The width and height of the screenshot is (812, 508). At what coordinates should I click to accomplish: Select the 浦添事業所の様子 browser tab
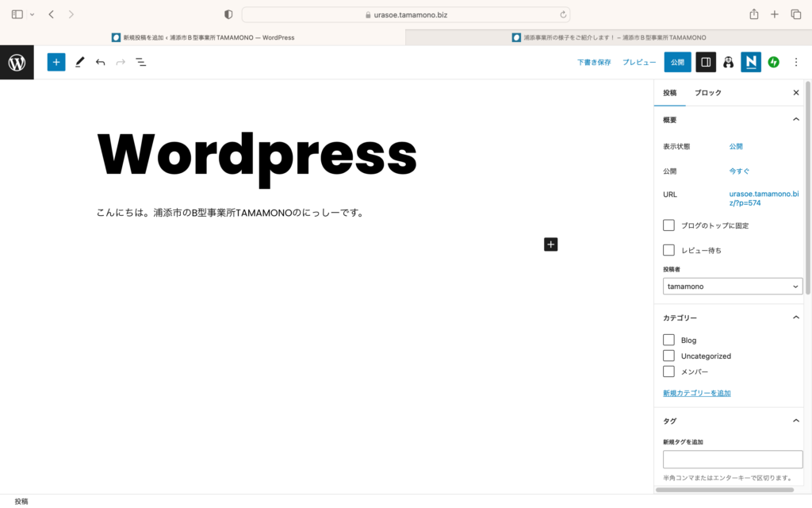pos(608,37)
